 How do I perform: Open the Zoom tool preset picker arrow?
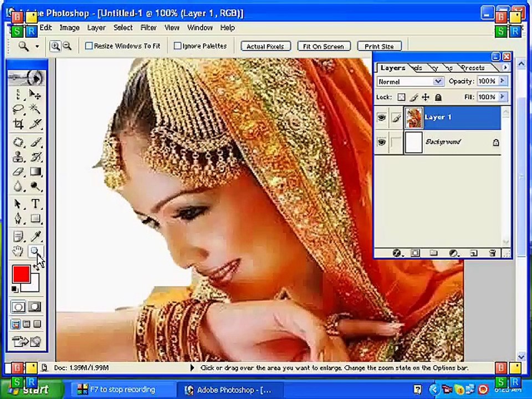37,46
